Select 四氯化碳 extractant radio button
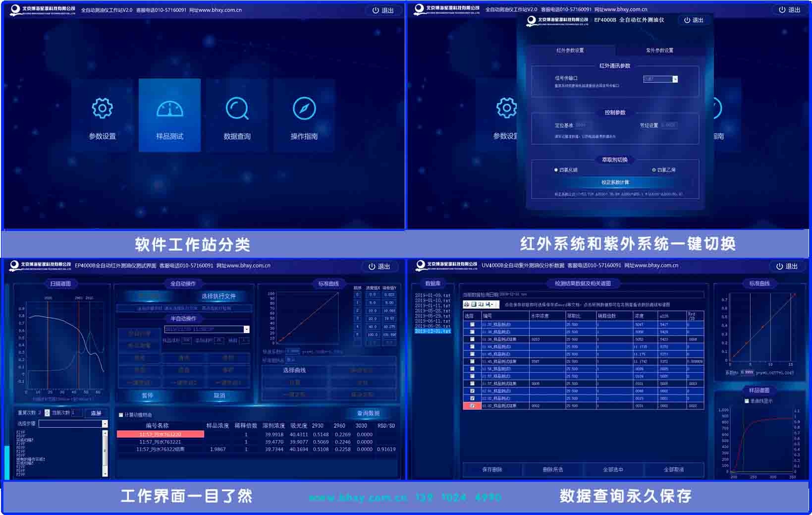 (556, 170)
